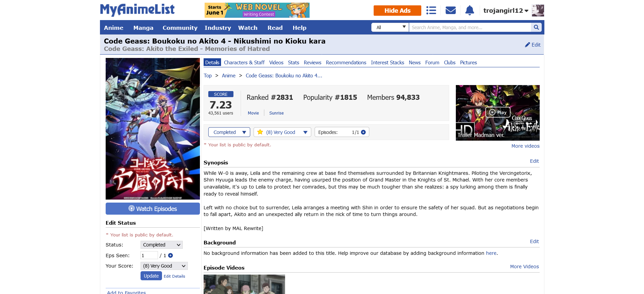Viewport: 644px width, 294px height.
Task: Click plus icon next to Eps Seen
Action: point(170,255)
